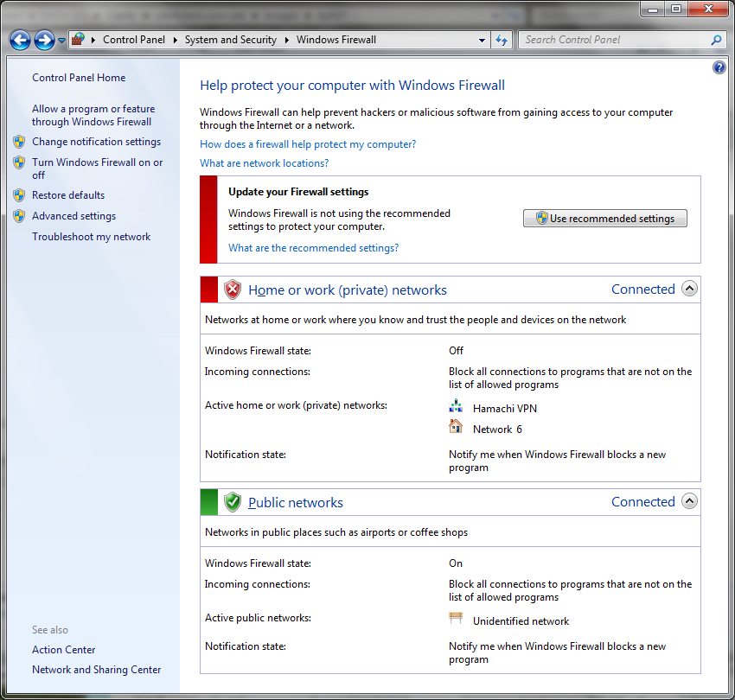Open 'What are the recommended settings?' link
Screen dimensions: 735x700
(x=314, y=248)
